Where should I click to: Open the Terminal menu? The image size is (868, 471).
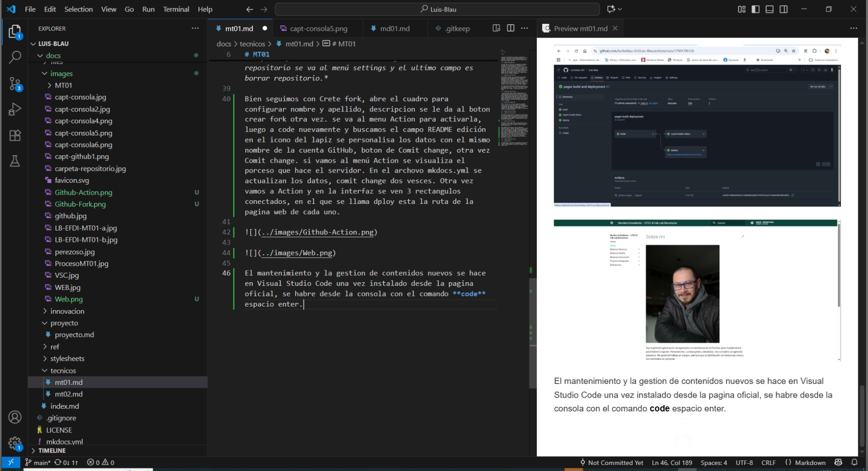tap(176, 9)
